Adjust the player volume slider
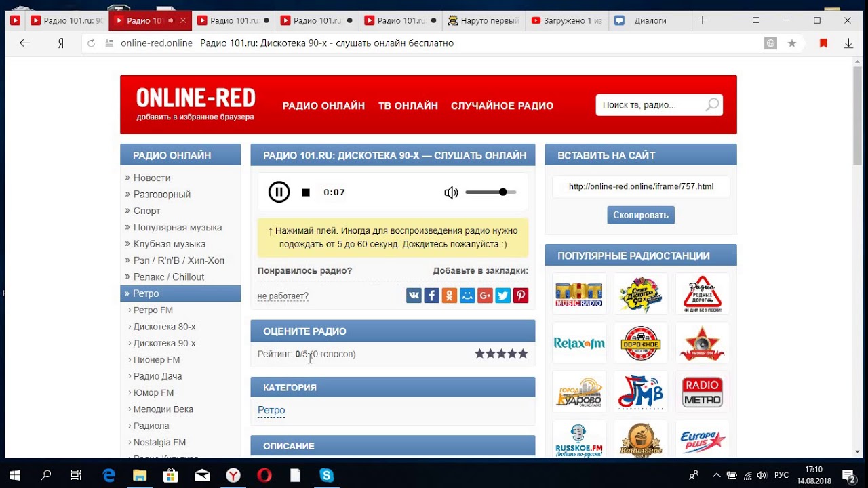This screenshot has width=868, height=488. [x=491, y=192]
